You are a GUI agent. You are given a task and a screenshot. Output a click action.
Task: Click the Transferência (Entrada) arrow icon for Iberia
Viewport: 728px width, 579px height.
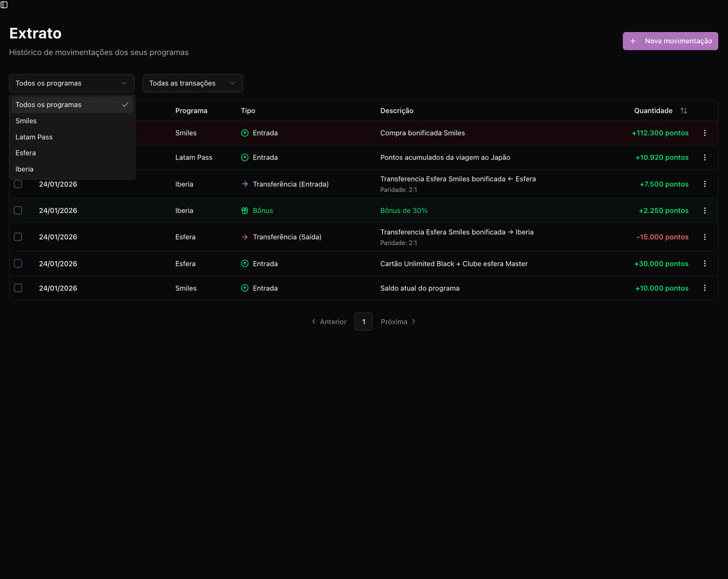pyautogui.click(x=245, y=184)
